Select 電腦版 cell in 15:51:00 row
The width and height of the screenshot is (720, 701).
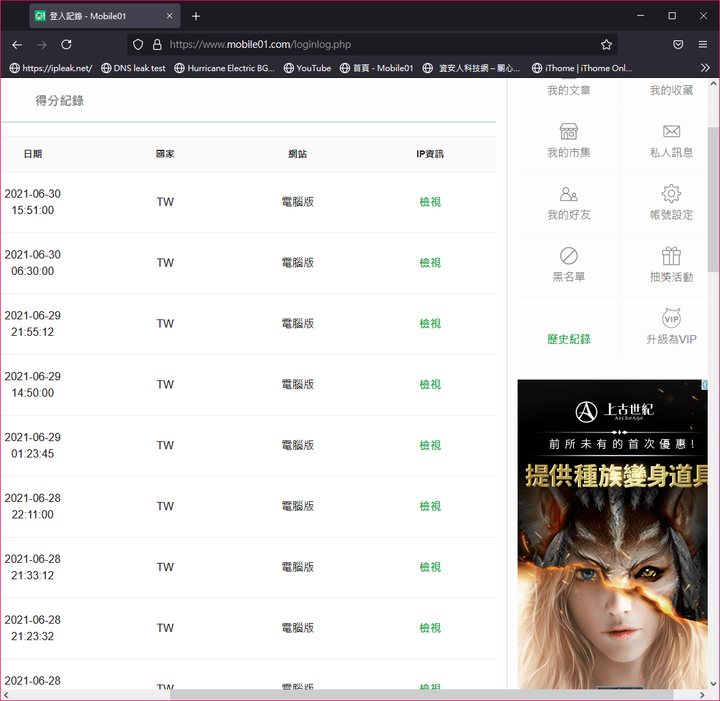click(x=298, y=202)
